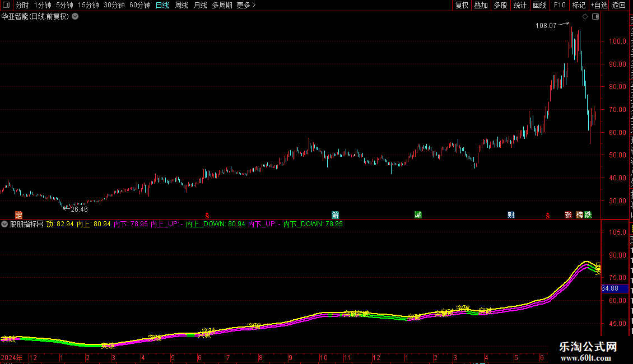The image size is (633, 364).
Task: Select the 15分钟 period
Action: [x=88, y=5]
